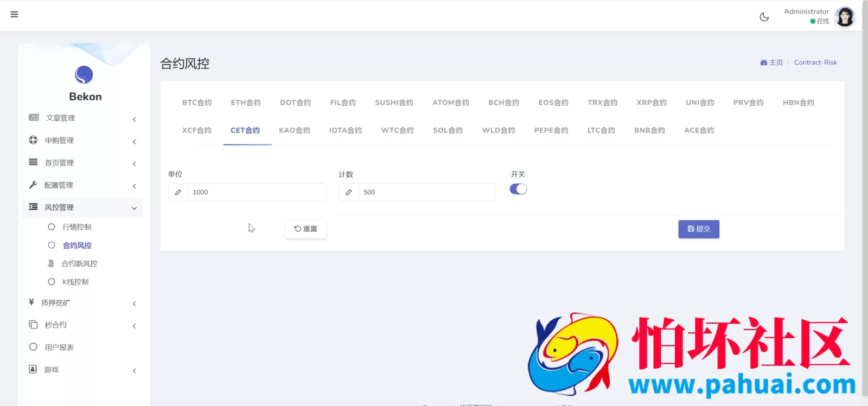Click the 申购管理 lifebuoy icon
The width and height of the screenshot is (868, 406).
point(33,140)
